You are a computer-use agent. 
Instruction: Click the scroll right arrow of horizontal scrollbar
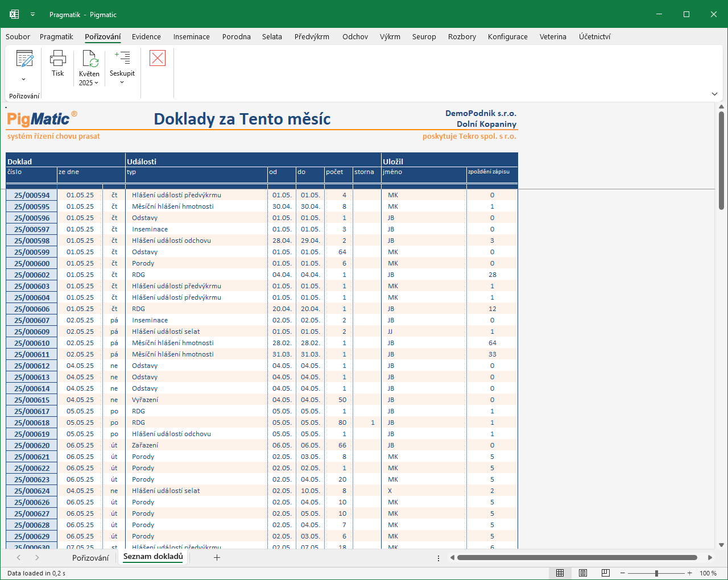710,558
